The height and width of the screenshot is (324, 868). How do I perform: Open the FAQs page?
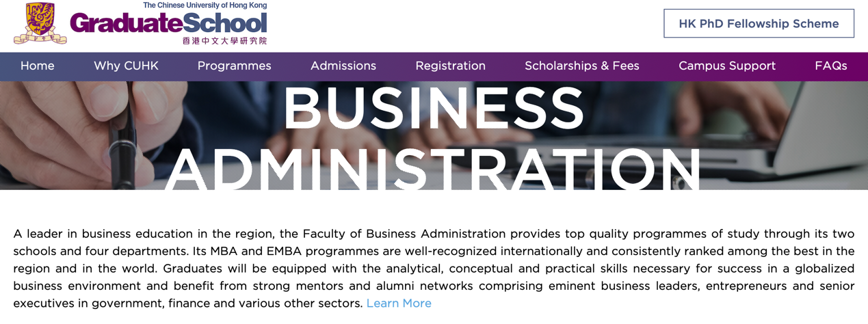point(831,66)
